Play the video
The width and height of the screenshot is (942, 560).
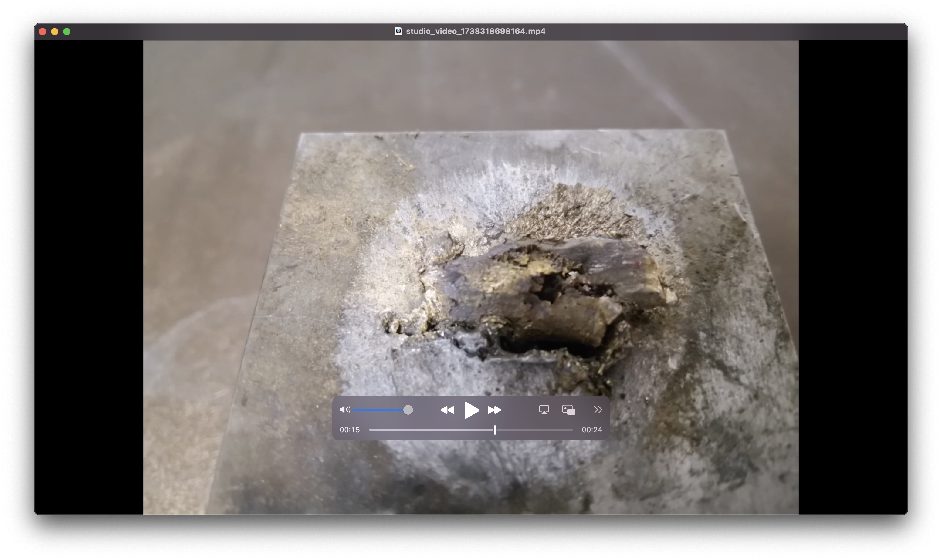[x=471, y=410]
